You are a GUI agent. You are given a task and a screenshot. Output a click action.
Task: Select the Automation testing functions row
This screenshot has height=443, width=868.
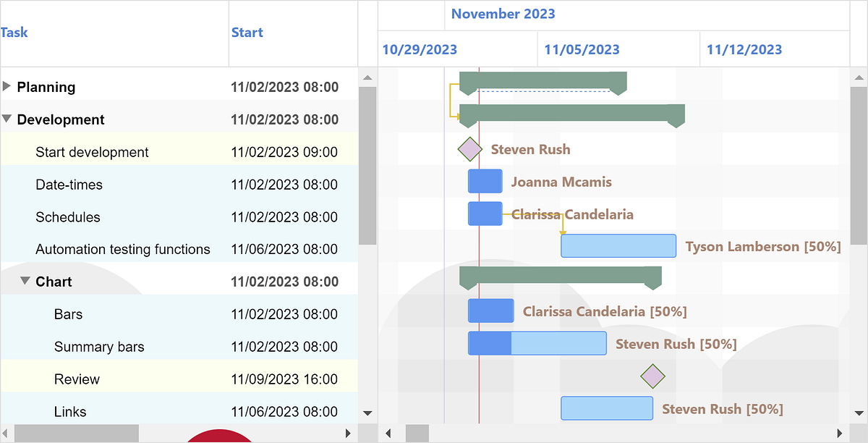coord(123,249)
